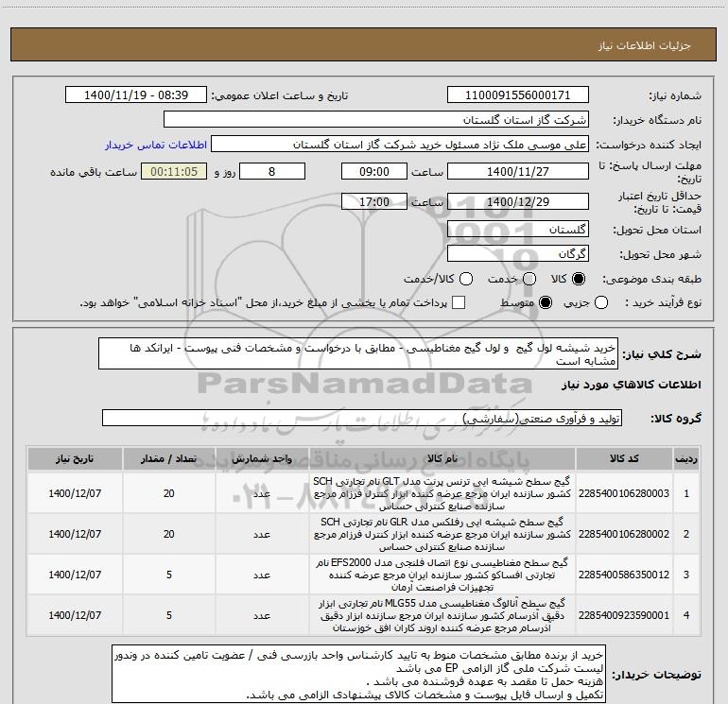Click the requester field علی موسی ملک نژاد
The height and width of the screenshot is (704, 728).
pos(400,145)
